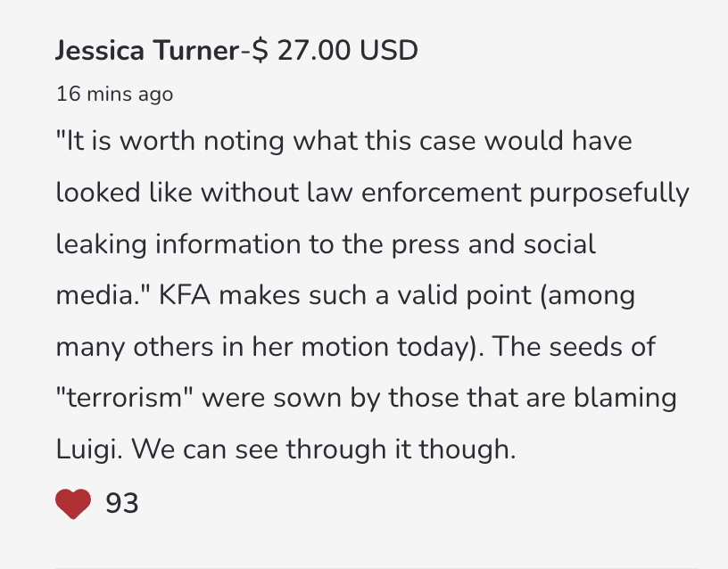Click the phrase "many others in her motion"

point(222,348)
